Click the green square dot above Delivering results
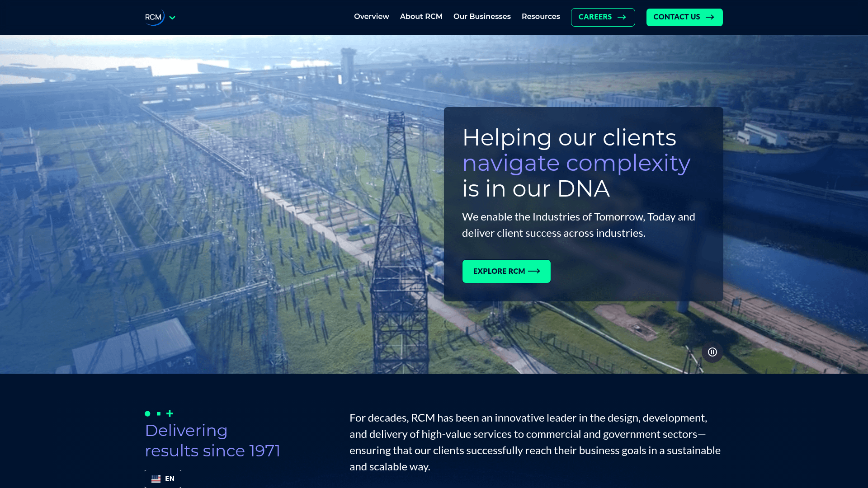Screen dimensions: 868x488 pyautogui.click(x=158, y=413)
